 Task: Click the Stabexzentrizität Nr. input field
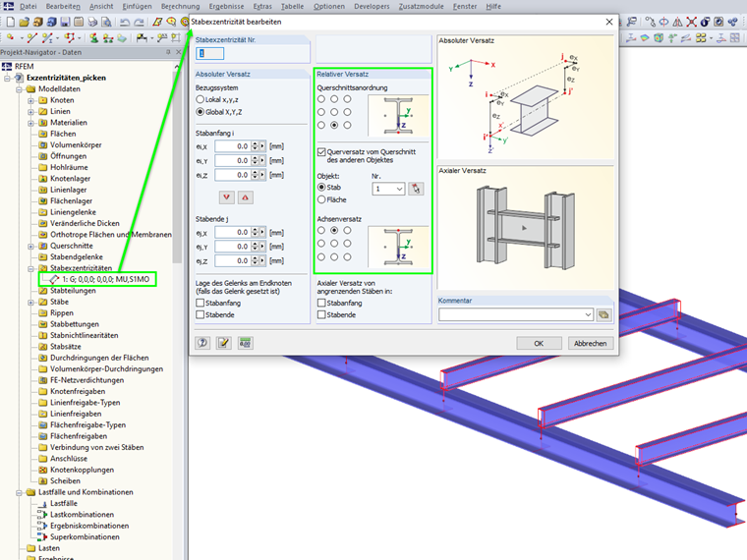coord(209,53)
